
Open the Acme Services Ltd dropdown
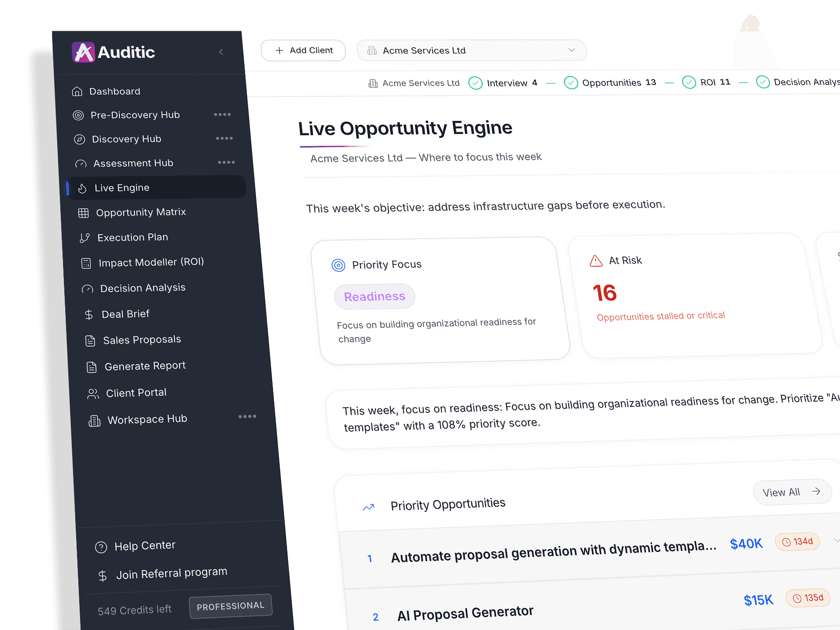click(571, 50)
